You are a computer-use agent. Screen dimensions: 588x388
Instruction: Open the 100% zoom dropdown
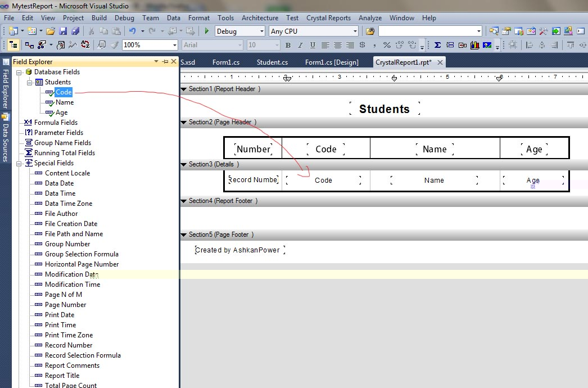coord(174,45)
